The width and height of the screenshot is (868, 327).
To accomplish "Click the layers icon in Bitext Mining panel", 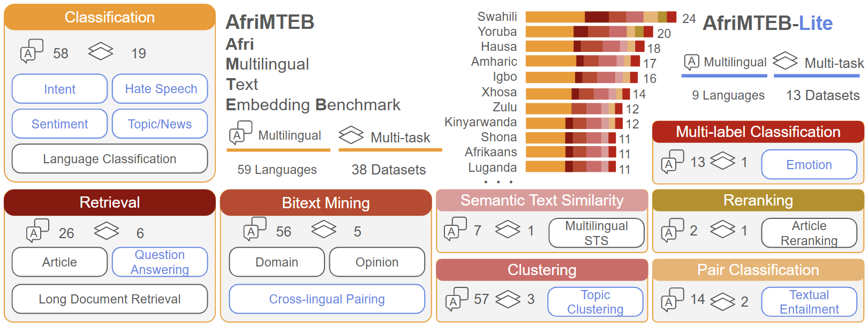I will coord(323,230).
